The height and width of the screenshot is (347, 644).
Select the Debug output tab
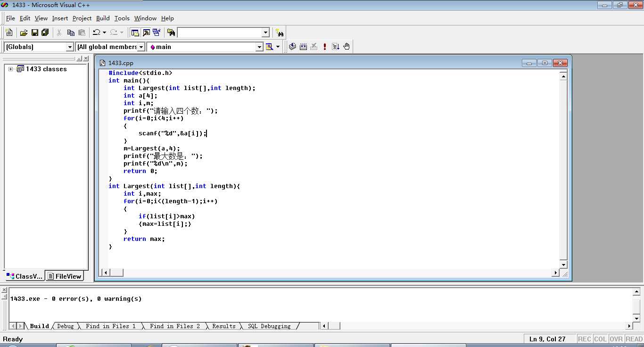pos(65,326)
